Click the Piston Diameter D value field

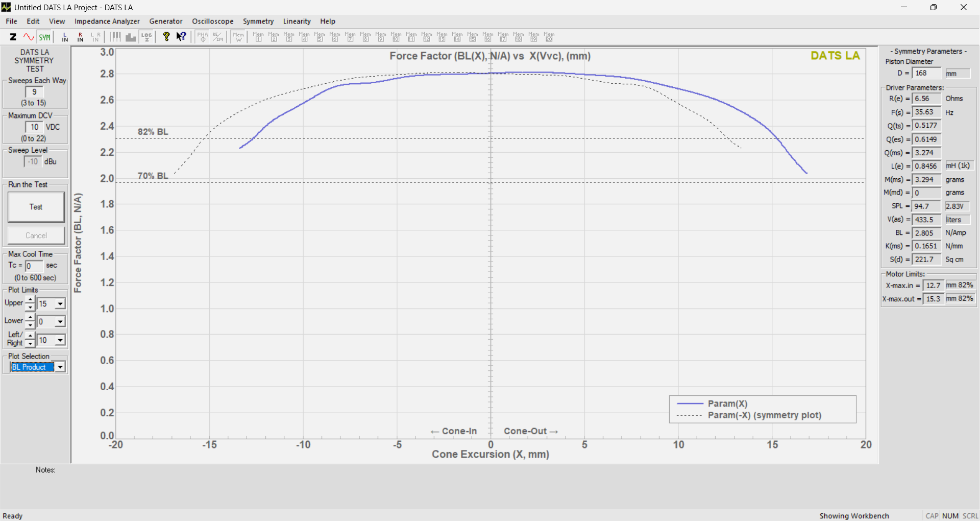pyautogui.click(x=926, y=74)
